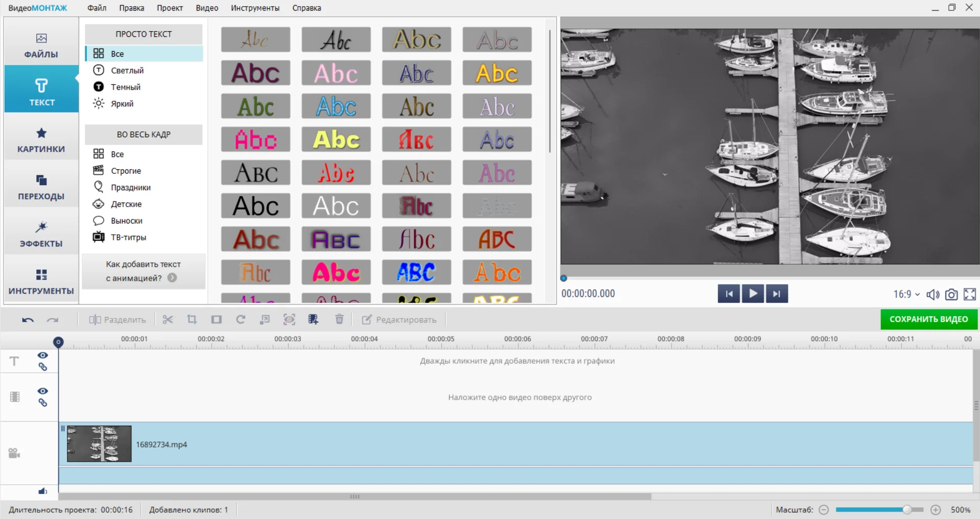Click the rotate clip icon
980x519 pixels.
pos(241,320)
